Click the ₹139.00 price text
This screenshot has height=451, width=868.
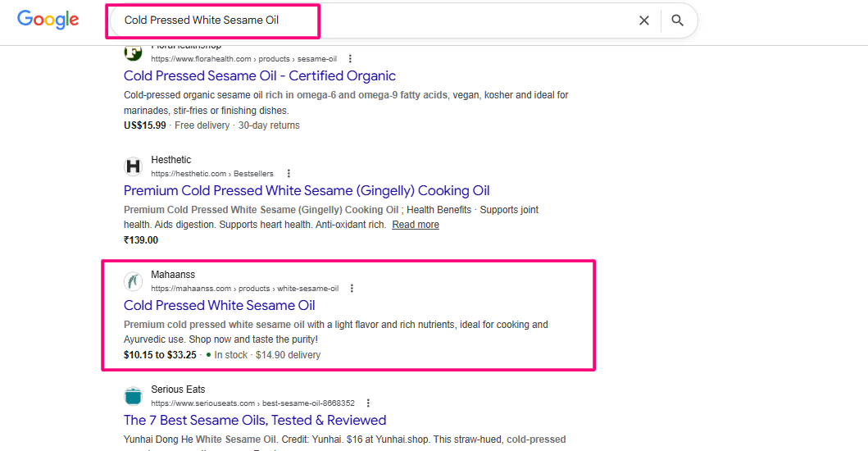pos(141,240)
